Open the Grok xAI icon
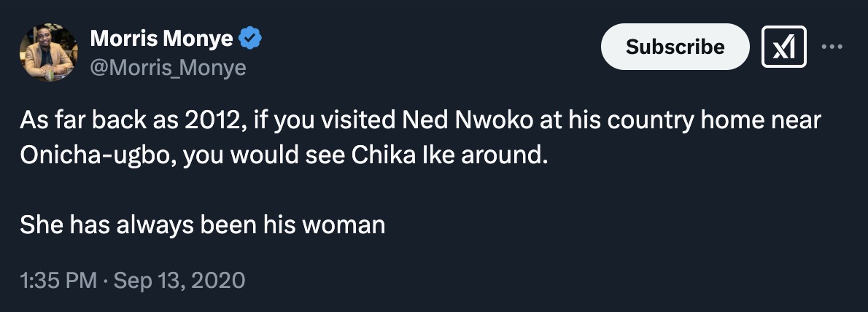Viewport: 868px width, 312px height. 784,47
